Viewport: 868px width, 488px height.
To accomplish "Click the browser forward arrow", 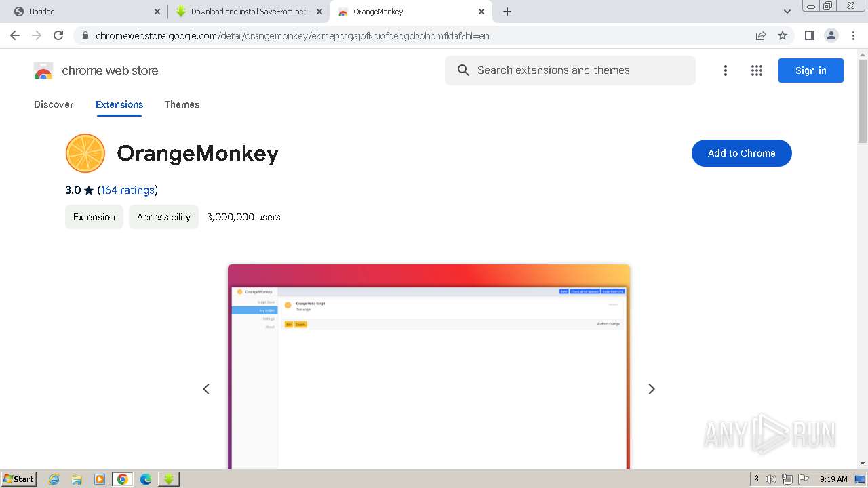I will pos(37,35).
